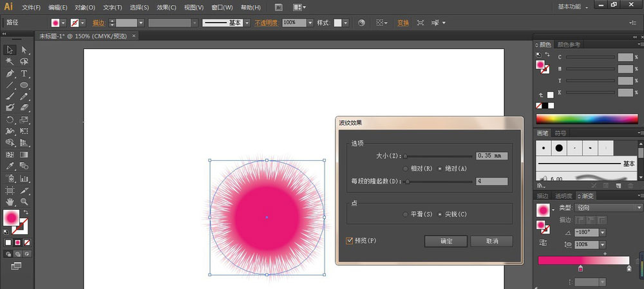Select the Zoom magnifier tool

24,202
